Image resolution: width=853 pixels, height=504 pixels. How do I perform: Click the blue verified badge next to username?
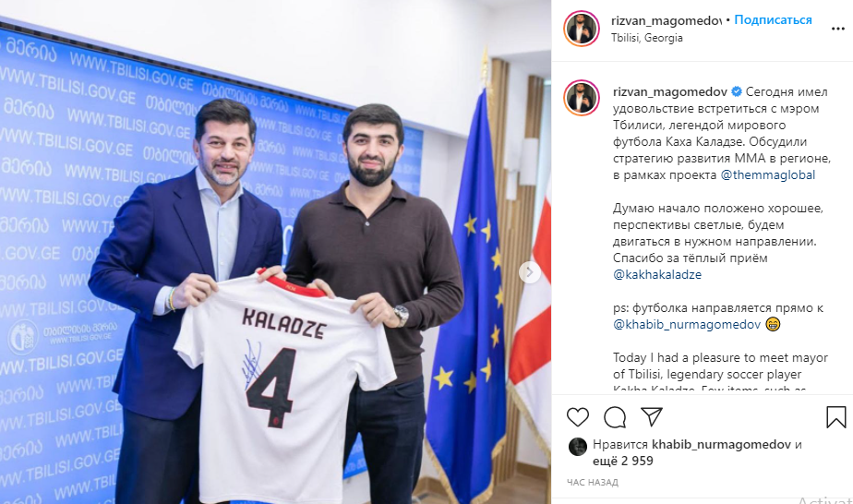pyautogui.click(x=736, y=92)
